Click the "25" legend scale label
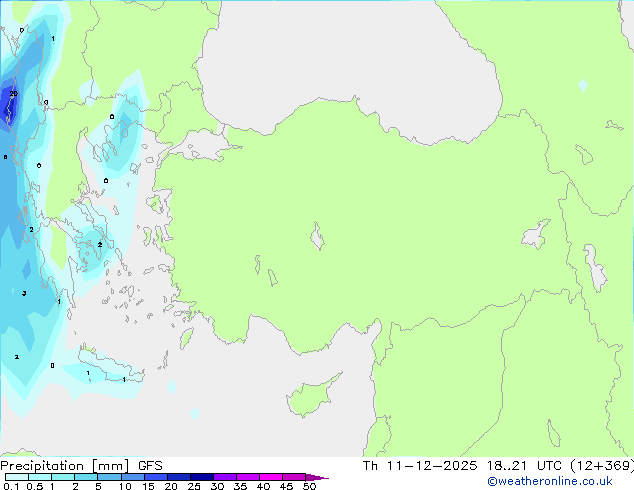The image size is (634, 490). 194,486
